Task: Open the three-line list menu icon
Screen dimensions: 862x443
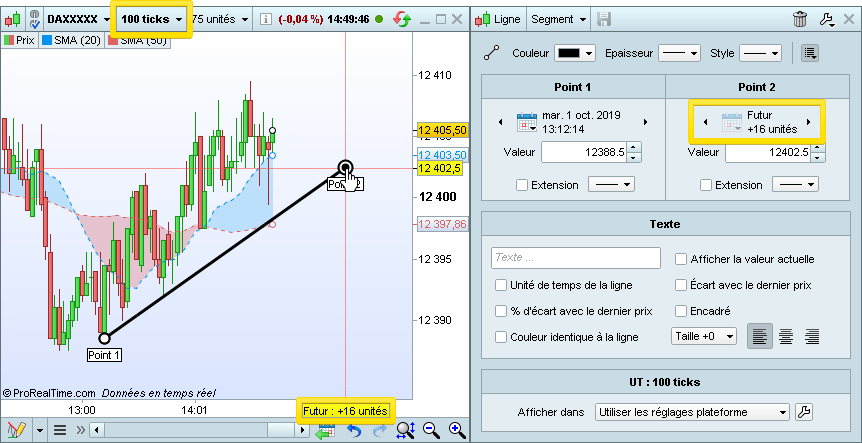Action: point(62,430)
